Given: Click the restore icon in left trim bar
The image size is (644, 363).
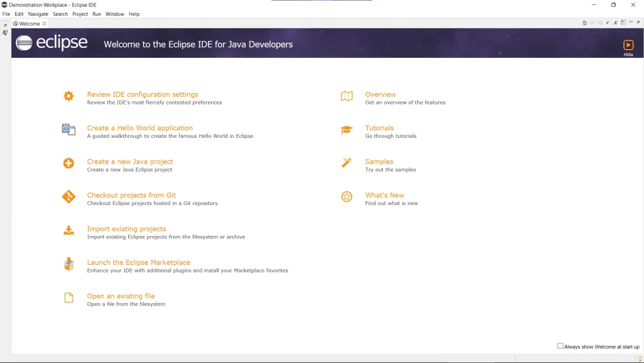Looking at the screenshot, I should pyautogui.click(x=5, y=25).
